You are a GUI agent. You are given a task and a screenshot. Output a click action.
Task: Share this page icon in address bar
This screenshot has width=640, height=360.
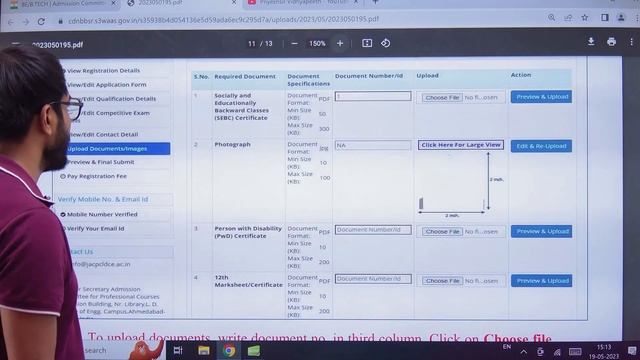[x=568, y=18]
